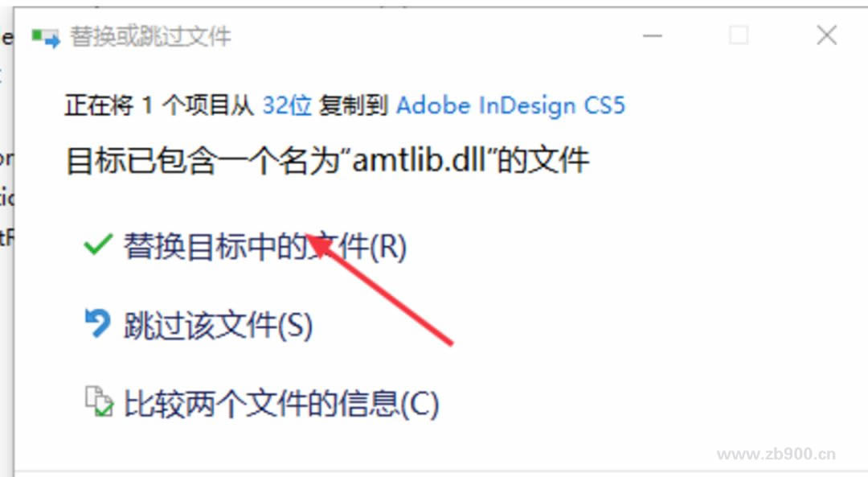Minimize the 替换或跳过文件 dialog
The image size is (868, 477).
tap(653, 36)
